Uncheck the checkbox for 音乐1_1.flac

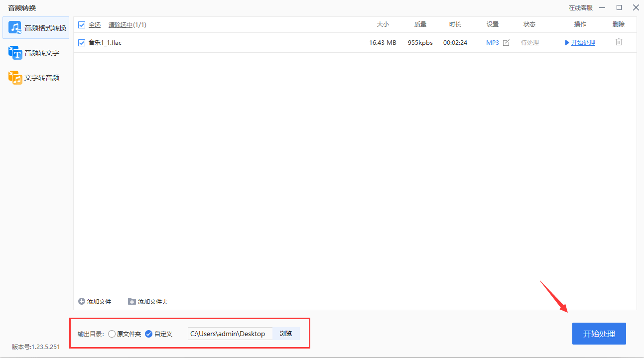82,42
